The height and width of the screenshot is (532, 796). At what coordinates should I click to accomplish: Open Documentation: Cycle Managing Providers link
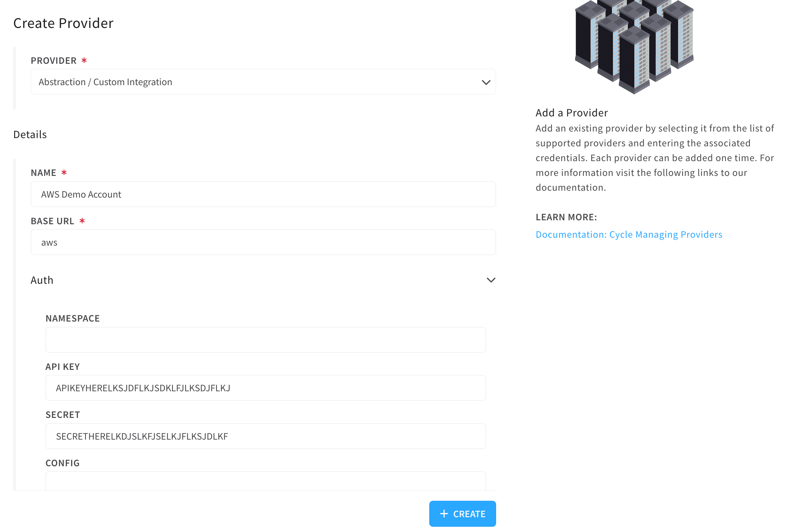[x=628, y=234]
